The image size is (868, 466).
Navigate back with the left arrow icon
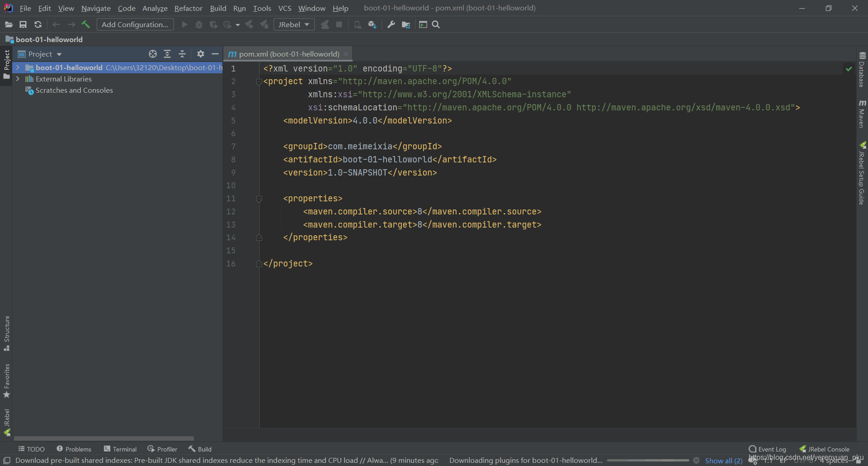point(57,24)
